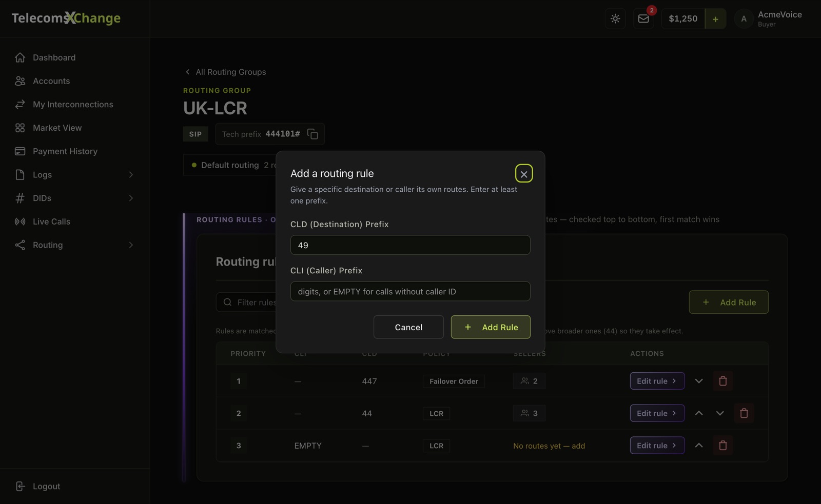
Task: Focus the CLI (Caller) Prefix input
Action: point(410,291)
